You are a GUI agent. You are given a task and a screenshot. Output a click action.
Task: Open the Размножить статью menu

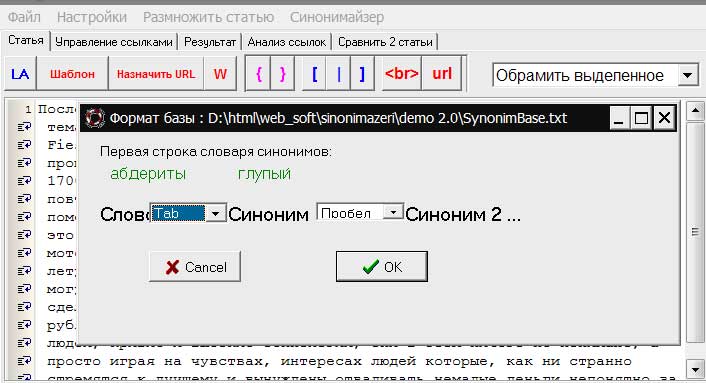pos(208,17)
